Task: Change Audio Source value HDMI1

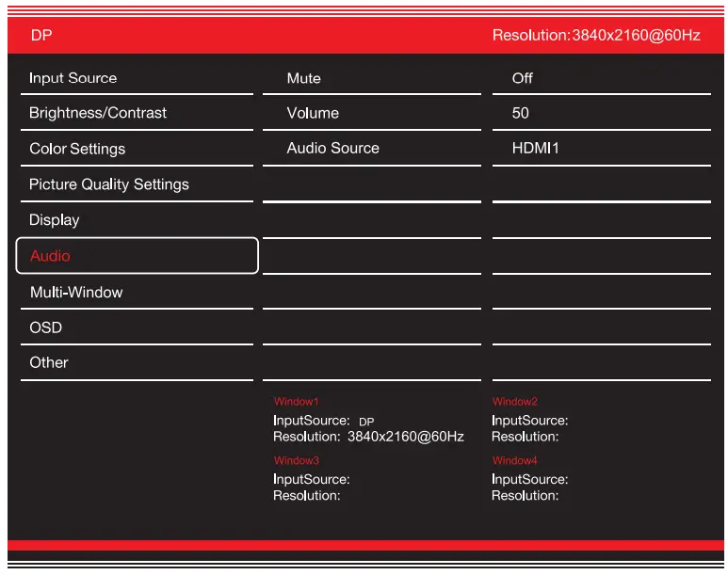Action: tap(601, 148)
